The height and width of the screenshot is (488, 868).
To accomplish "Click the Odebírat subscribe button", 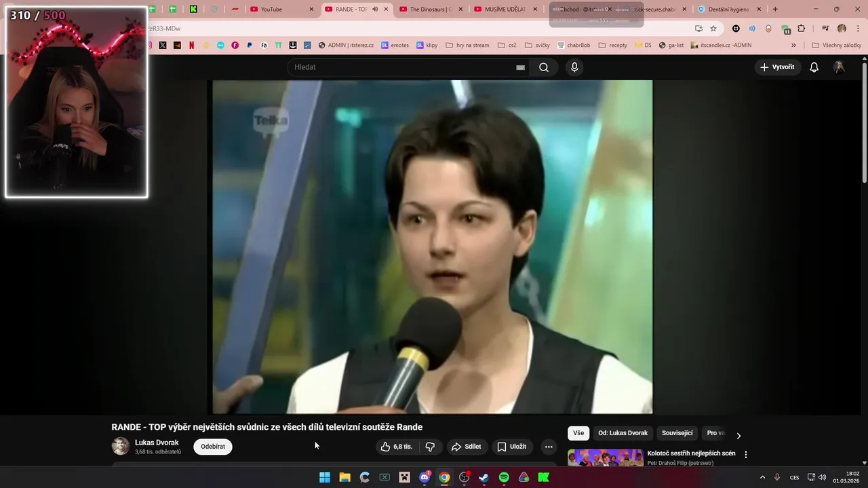I will coord(213,447).
